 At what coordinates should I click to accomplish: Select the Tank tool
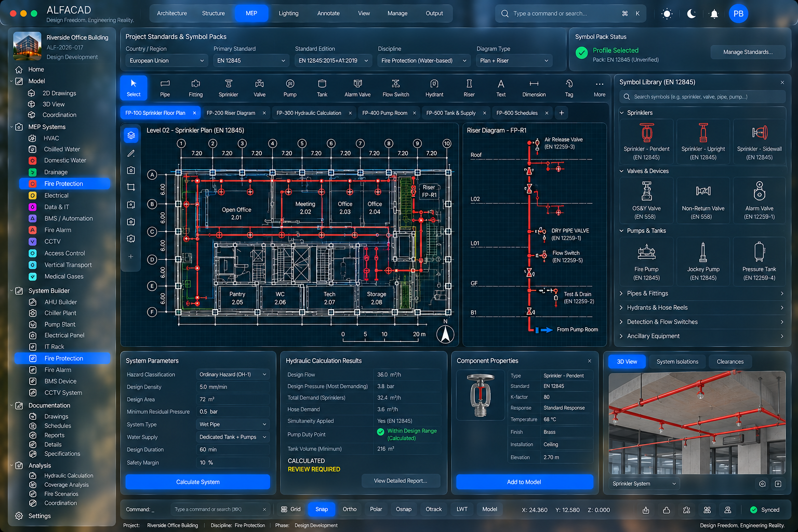(322, 88)
